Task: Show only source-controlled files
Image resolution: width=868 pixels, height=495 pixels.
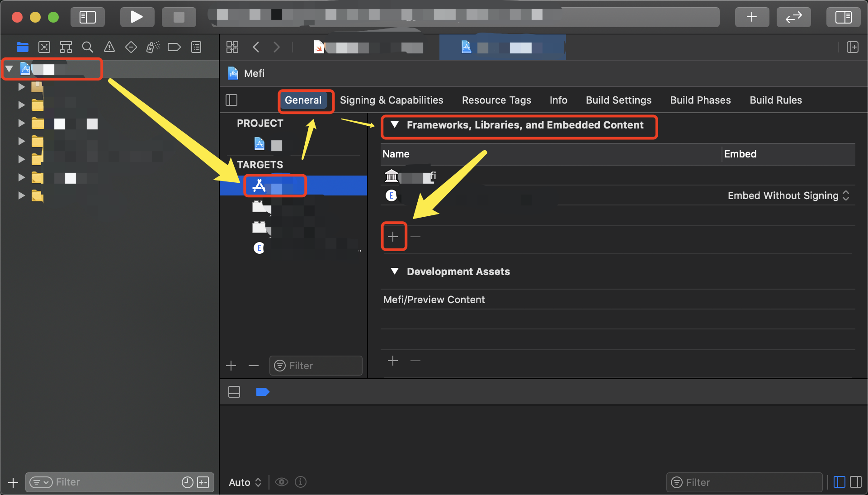Action: (203, 482)
